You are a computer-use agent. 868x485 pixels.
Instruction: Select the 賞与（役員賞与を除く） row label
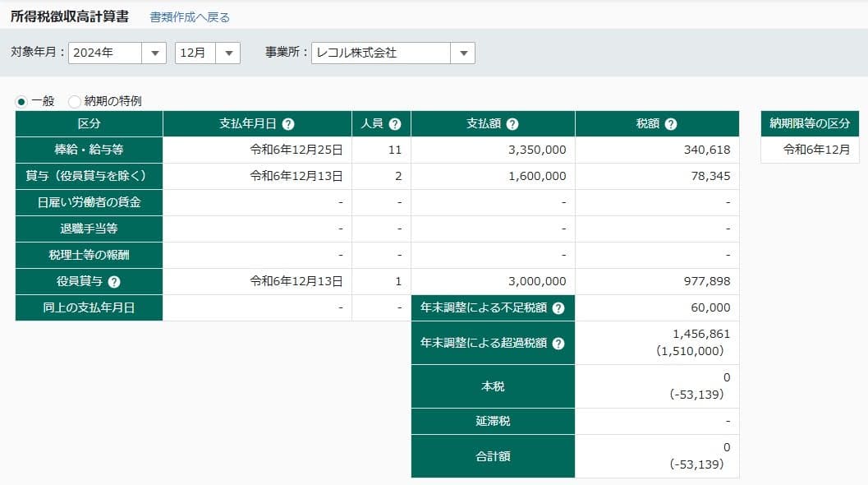(89, 177)
